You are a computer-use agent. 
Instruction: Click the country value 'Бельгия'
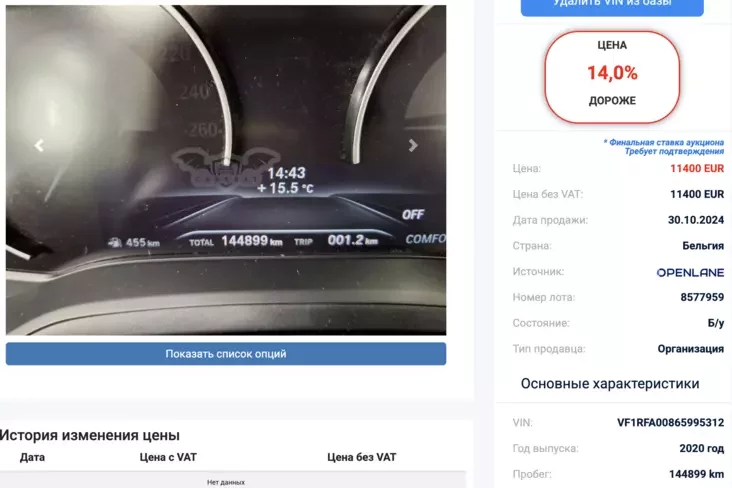(703, 246)
